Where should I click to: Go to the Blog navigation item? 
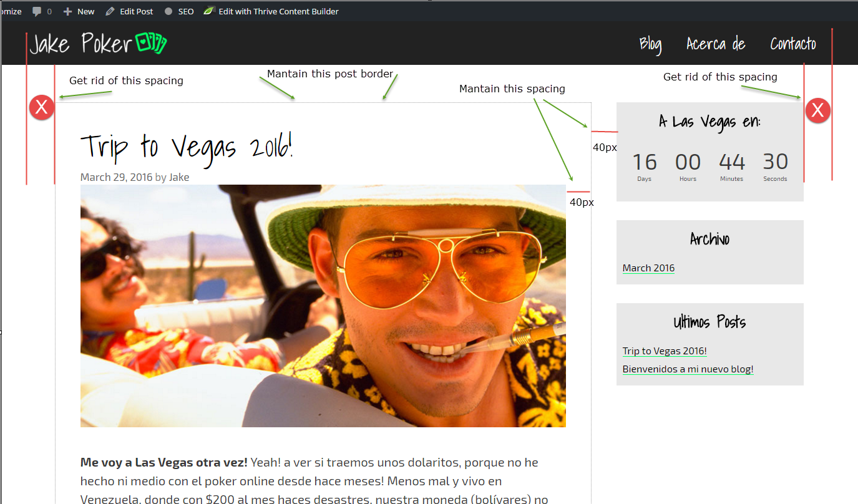(650, 44)
